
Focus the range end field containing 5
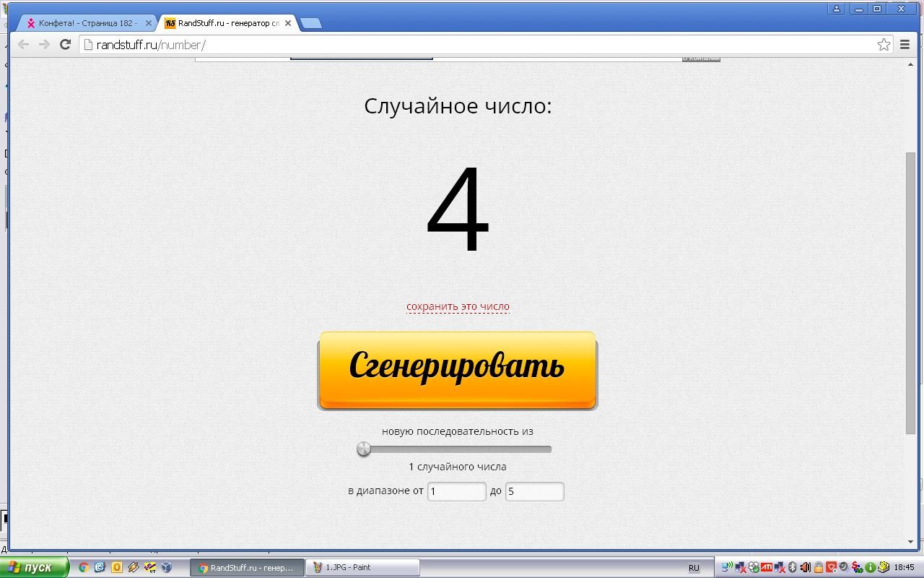click(534, 491)
